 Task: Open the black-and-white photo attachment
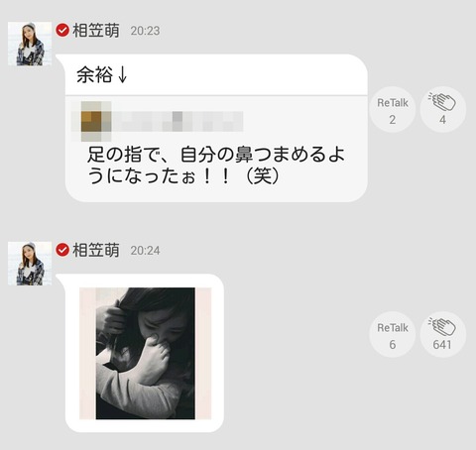coord(146,353)
